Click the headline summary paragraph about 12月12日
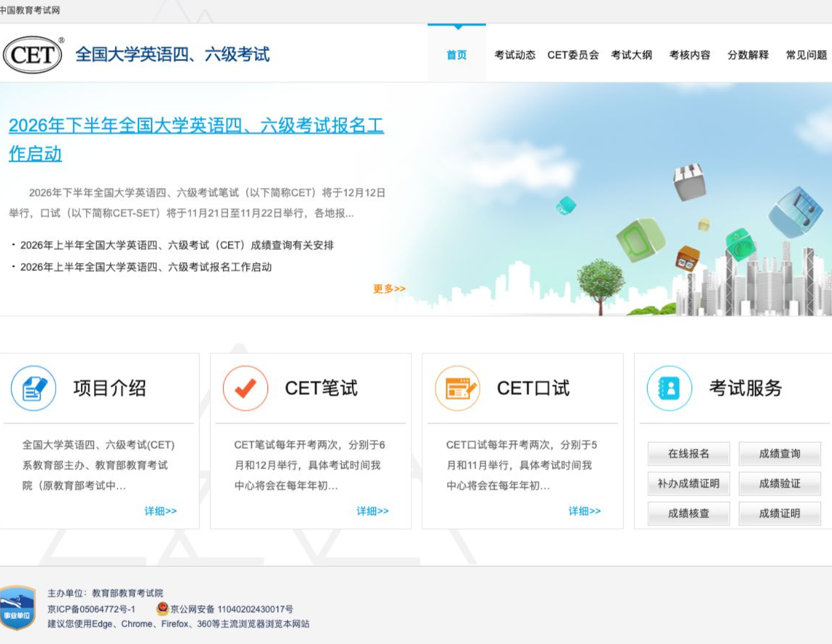Screen dimensions: 832x644 [x=197, y=203]
